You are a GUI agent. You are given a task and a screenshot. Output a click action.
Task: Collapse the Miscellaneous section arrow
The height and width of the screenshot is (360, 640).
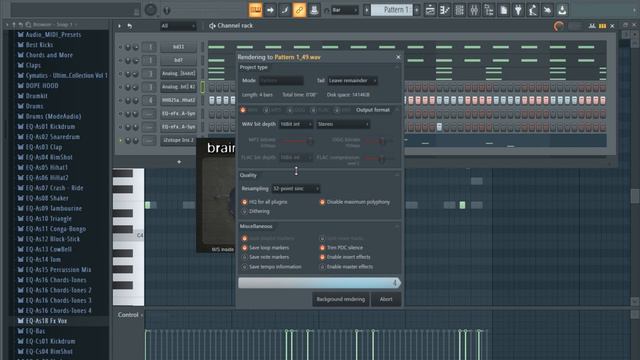point(397,226)
